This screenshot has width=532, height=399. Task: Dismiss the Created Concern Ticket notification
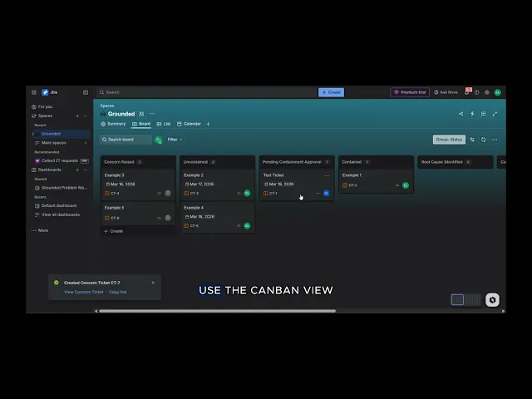[x=153, y=283]
